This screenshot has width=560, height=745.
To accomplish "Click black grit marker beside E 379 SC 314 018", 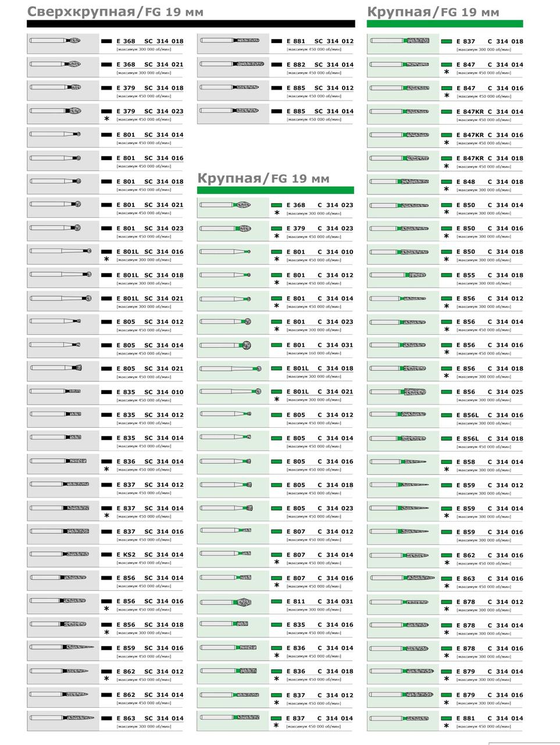I will (106, 88).
